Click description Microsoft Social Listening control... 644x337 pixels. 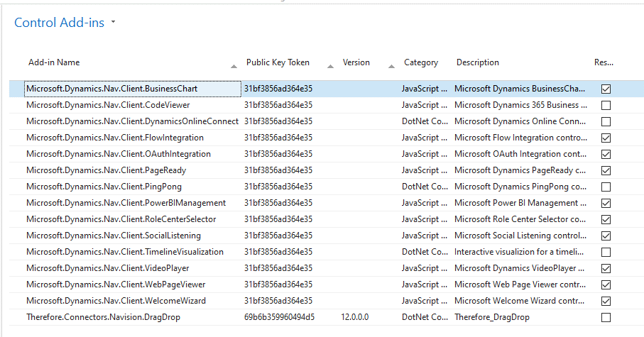pos(520,236)
